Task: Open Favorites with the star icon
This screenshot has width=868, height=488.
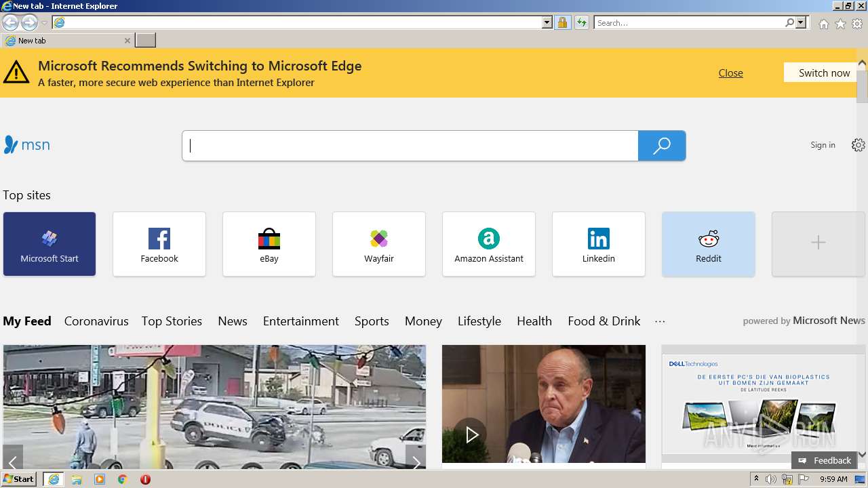Action: 840,24
